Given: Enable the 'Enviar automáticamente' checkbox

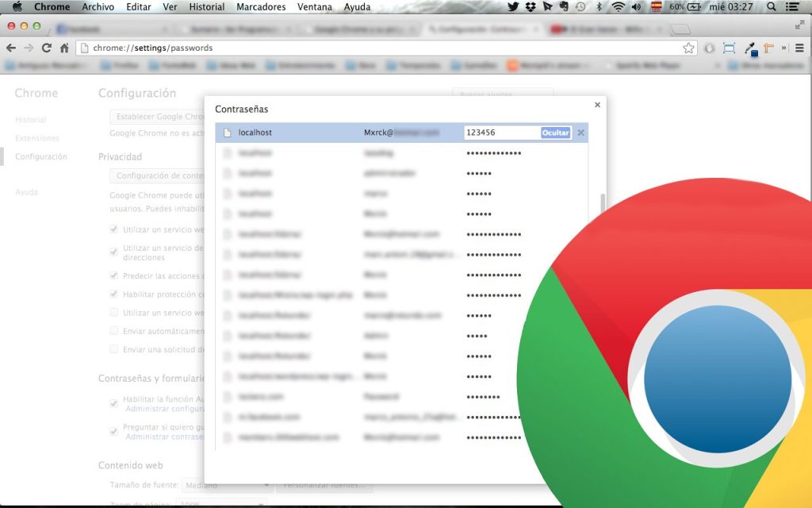Looking at the screenshot, I should click(x=114, y=330).
